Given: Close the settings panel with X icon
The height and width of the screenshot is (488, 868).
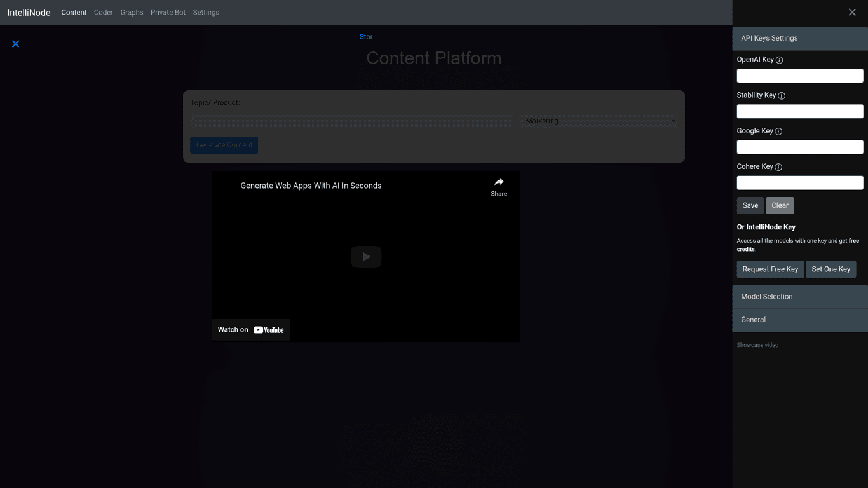Looking at the screenshot, I should [x=852, y=12].
